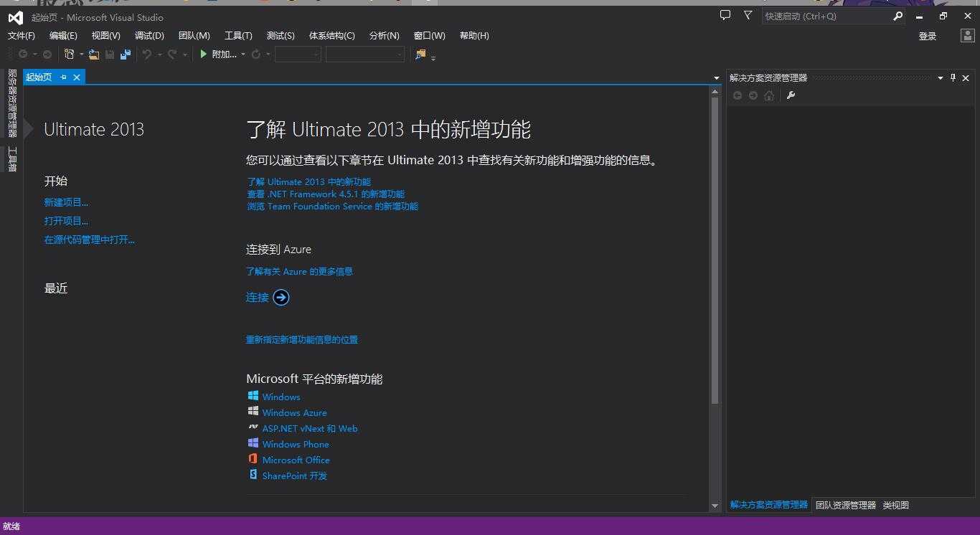Open the 编辑(E) menu
This screenshot has width=980, height=535.
[63, 35]
